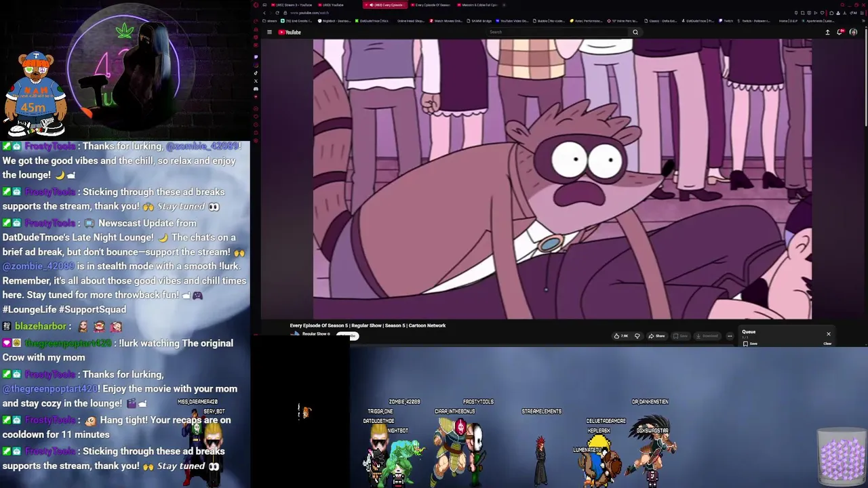Open the 'Twitch' bookmark with purple icon
The height and width of the screenshot is (488, 868).
click(x=726, y=21)
